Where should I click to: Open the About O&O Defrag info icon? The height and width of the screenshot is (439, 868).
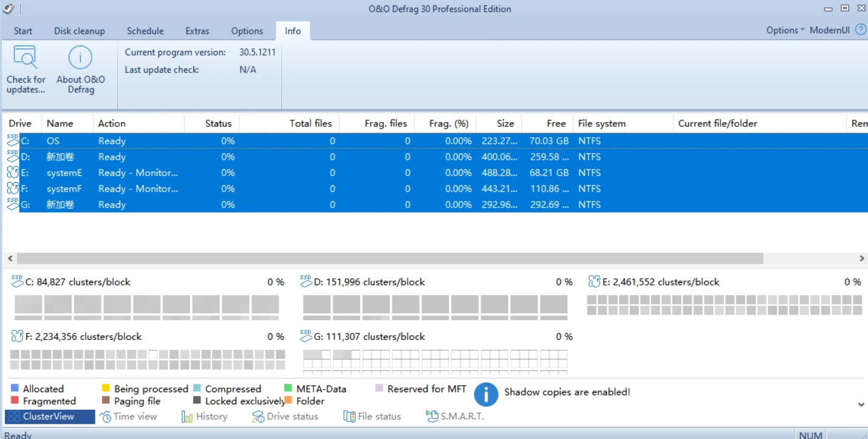[80, 59]
